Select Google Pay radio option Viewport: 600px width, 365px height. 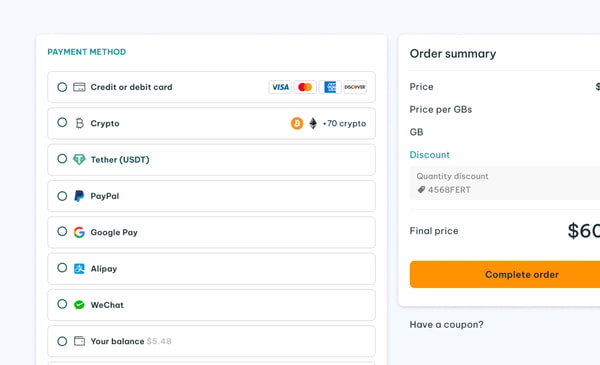click(62, 231)
